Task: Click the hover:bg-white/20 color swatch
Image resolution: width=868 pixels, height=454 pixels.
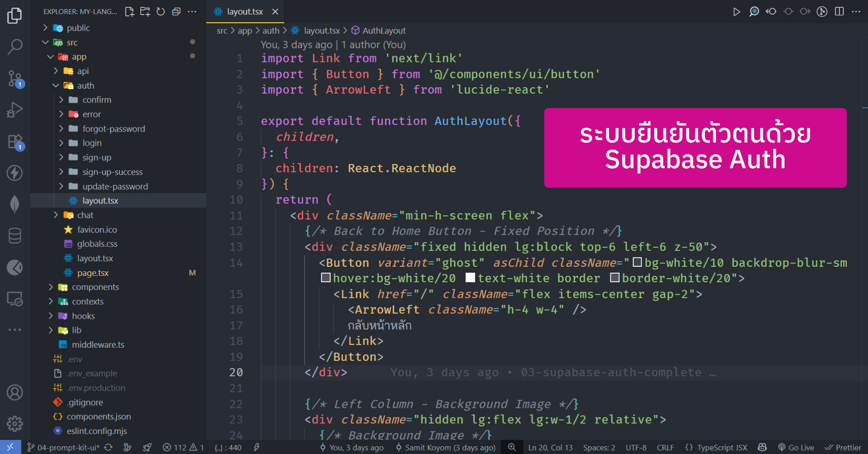Action: (325, 278)
